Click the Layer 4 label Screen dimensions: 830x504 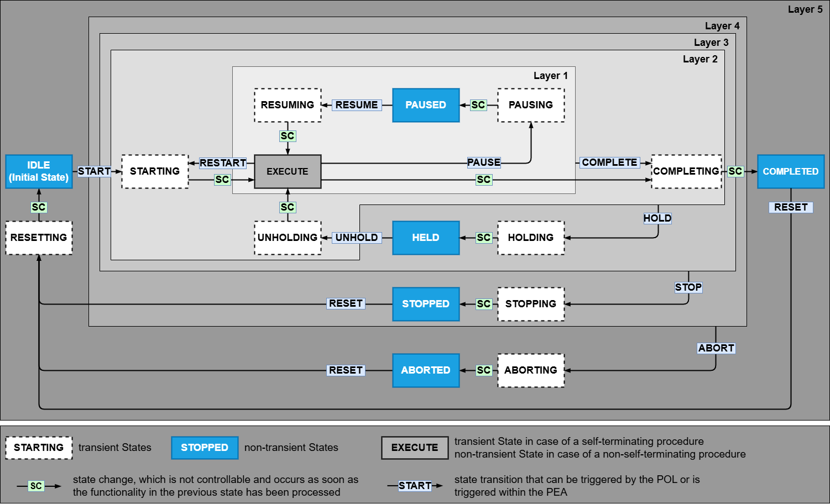pyautogui.click(x=722, y=25)
